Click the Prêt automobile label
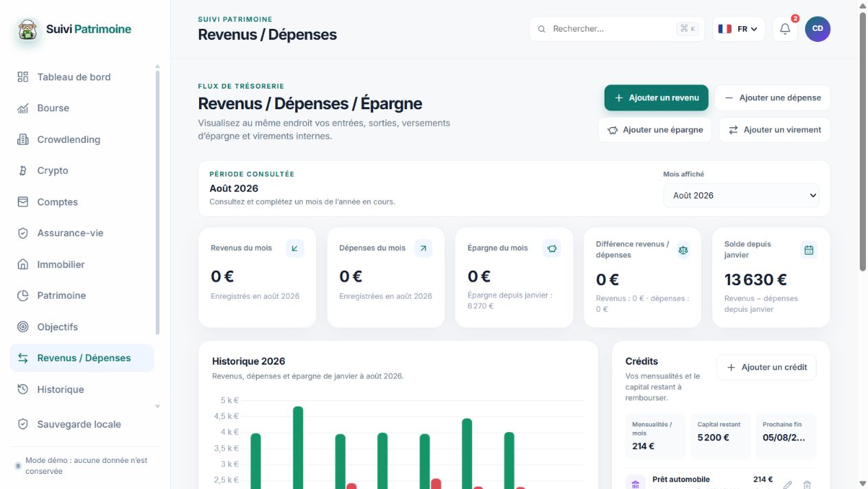This screenshot has height=489, width=868. (x=681, y=479)
